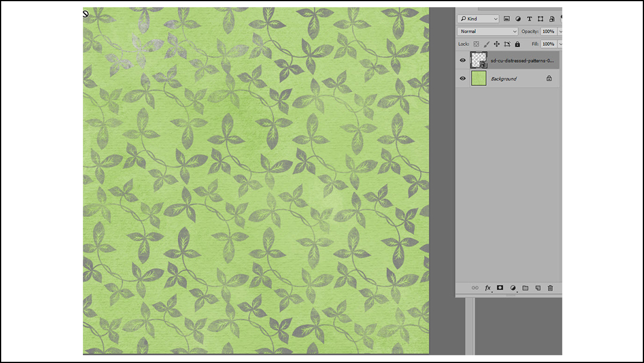The width and height of the screenshot is (644, 363).
Task: Open the blend mode dropdown showing Normal
Action: tap(486, 31)
